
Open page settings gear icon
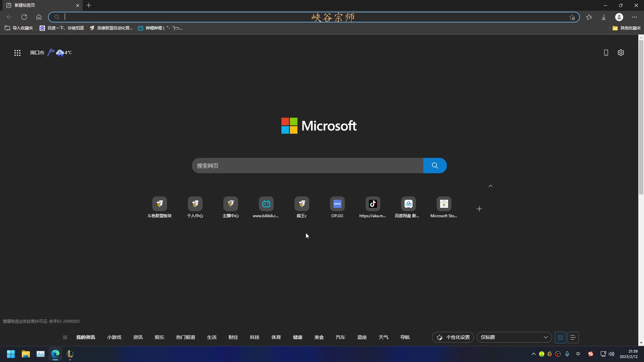[x=621, y=53]
